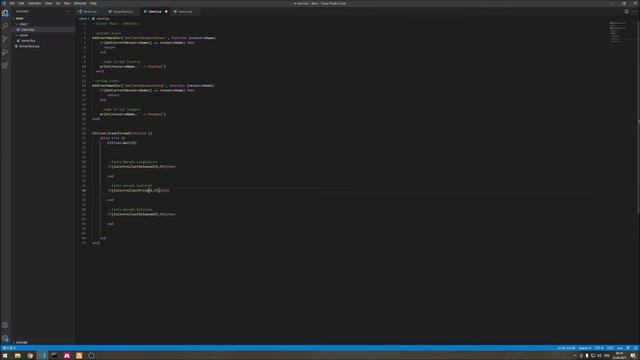Viewport: 640px width, 360px height.
Task: Open the circular app icon in taskbar
Action: (x=91, y=356)
